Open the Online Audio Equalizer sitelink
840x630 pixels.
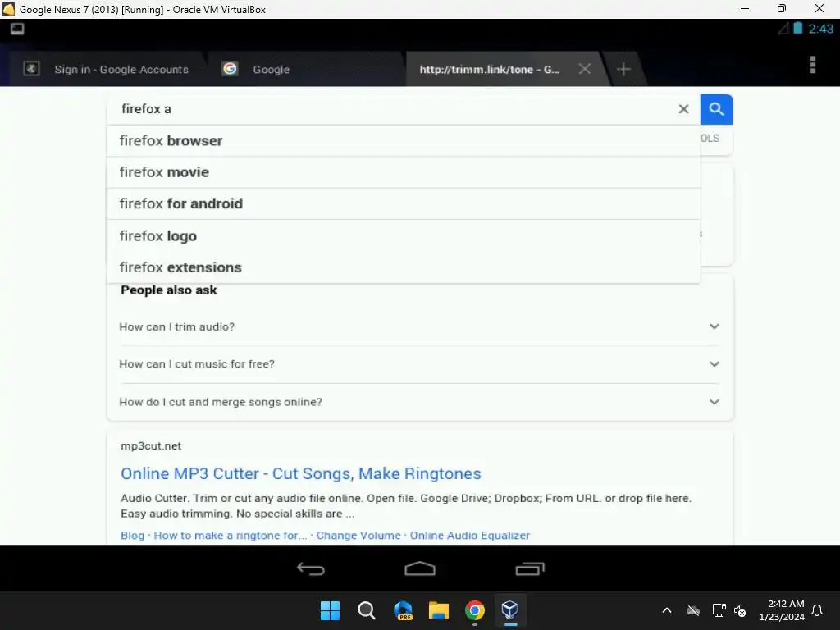point(470,535)
